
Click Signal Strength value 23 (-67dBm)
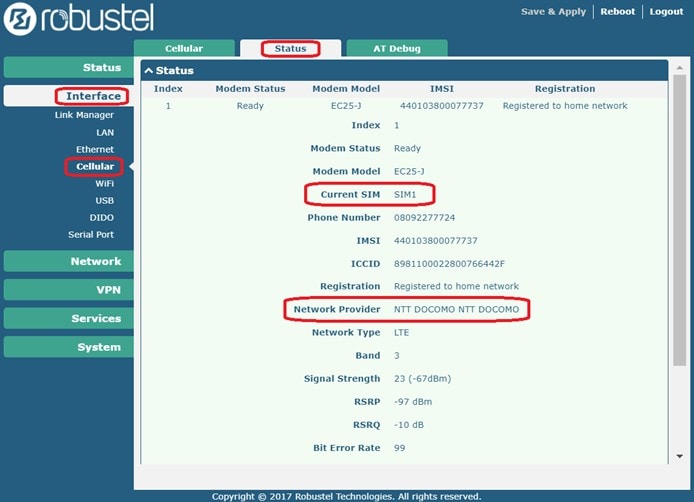tap(422, 378)
